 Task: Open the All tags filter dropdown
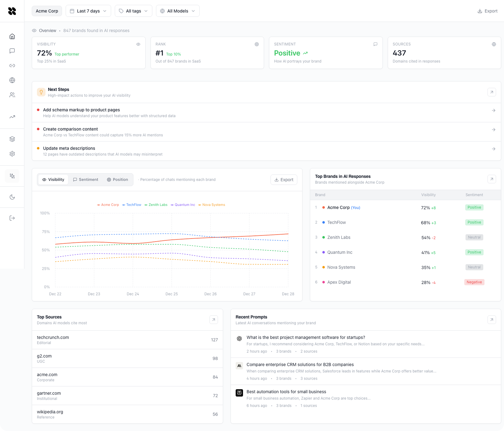(x=133, y=11)
